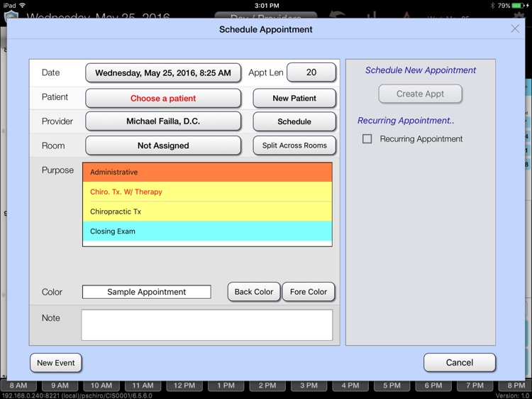Jump to 7 PM on the time bar
532x399 pixels.
coord(475,386)
